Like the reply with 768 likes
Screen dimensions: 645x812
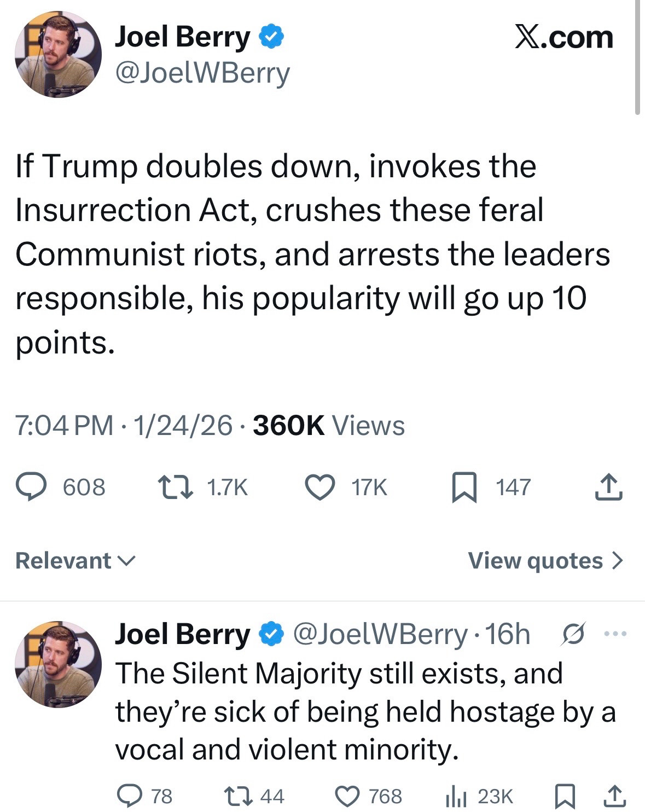coord(347,796)
